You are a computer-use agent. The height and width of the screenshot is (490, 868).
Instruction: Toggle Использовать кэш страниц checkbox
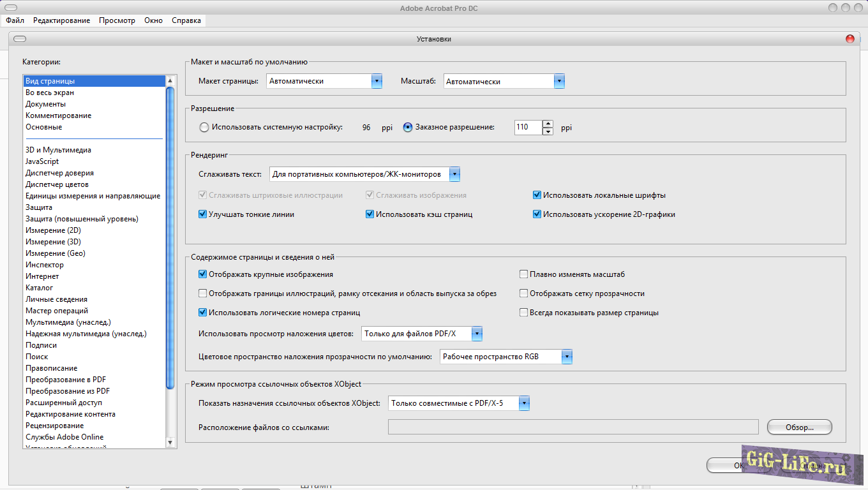click(370, 214)
